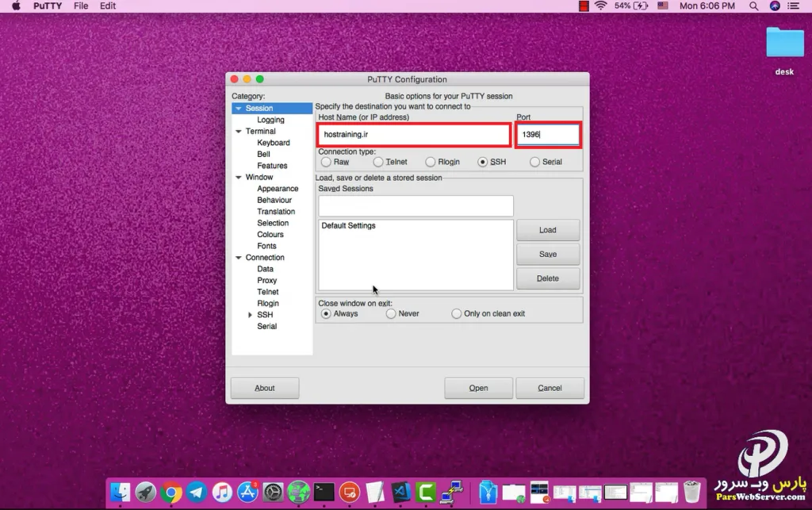Select Default Settings in sessions list
812x510 pixels.
click(349, 226)
